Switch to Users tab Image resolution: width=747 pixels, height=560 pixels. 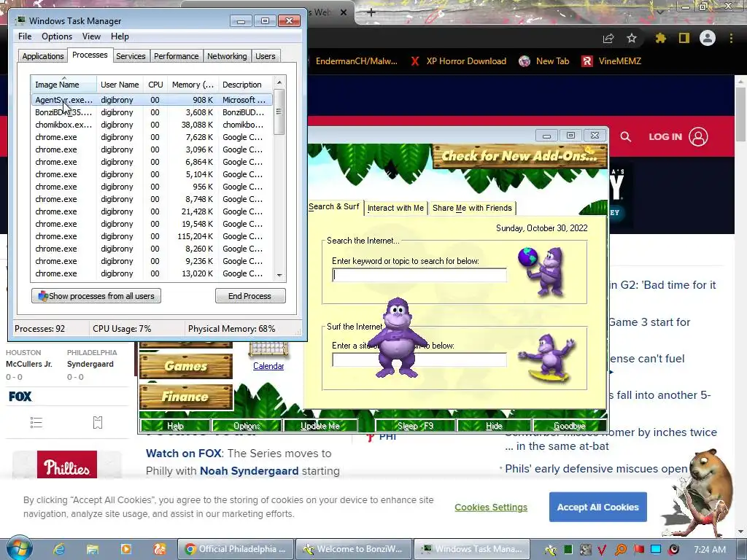[266, 56]
